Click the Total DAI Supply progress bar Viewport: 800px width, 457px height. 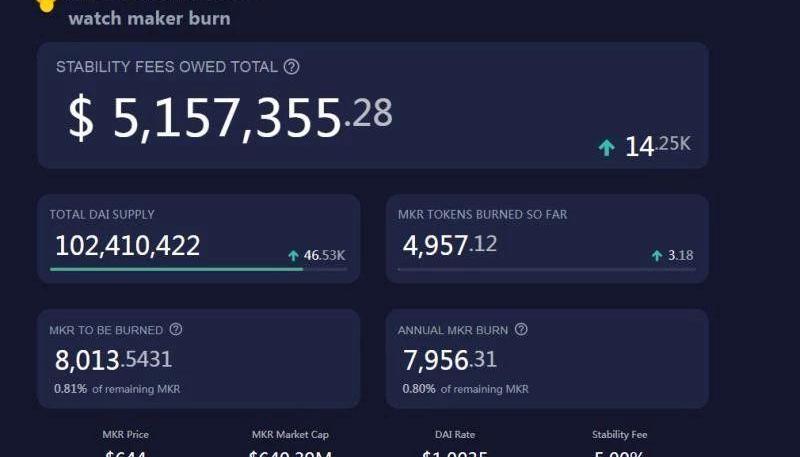[198, 269]
